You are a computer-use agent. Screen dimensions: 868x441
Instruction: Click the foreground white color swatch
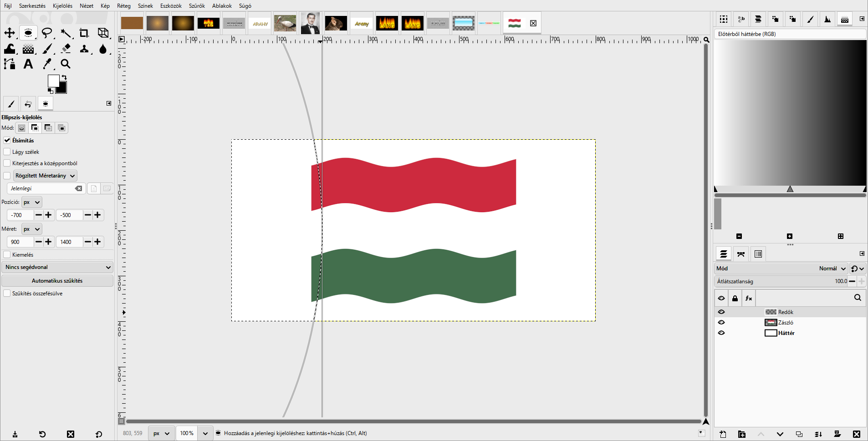pos(53,81)
